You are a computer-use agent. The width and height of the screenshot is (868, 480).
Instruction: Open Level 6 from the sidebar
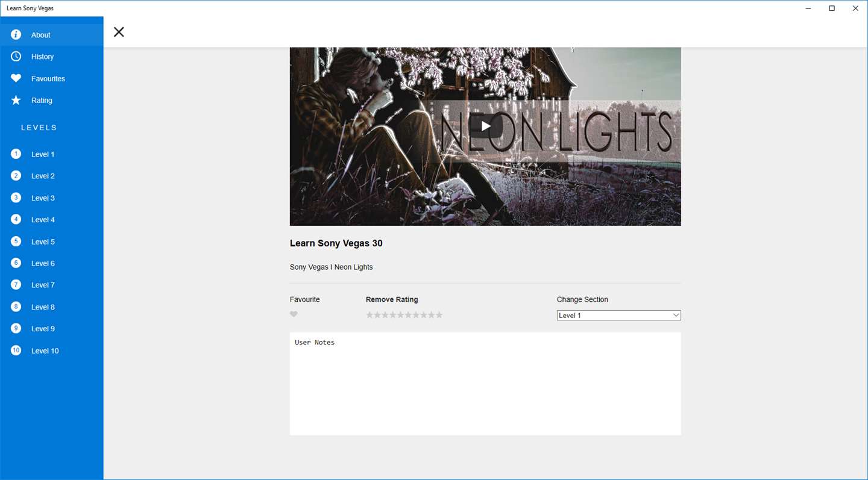click(x=51, y=263)
